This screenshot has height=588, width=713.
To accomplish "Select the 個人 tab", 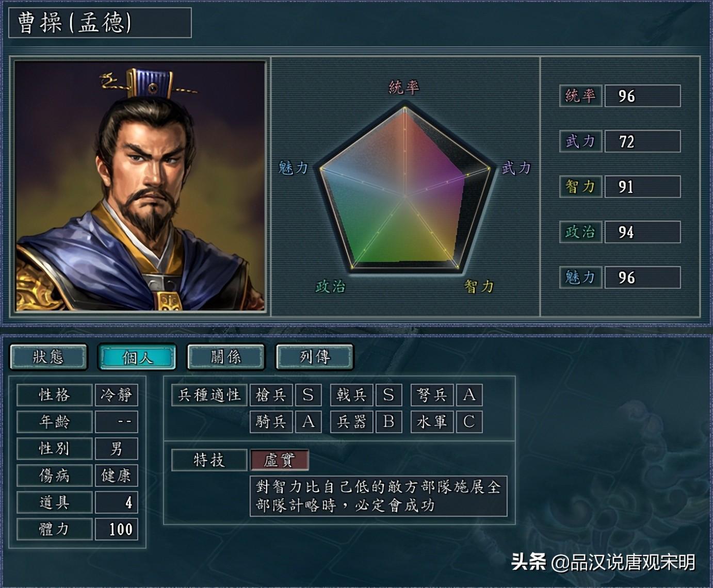I will pyautogui.click(x=137, y=357).
